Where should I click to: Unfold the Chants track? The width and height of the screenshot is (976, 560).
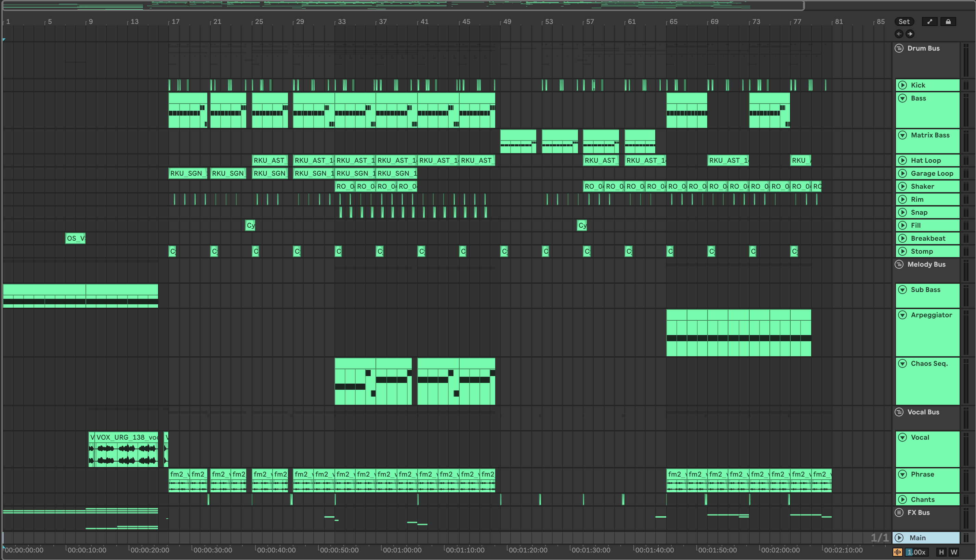click(x=902, y=499)
